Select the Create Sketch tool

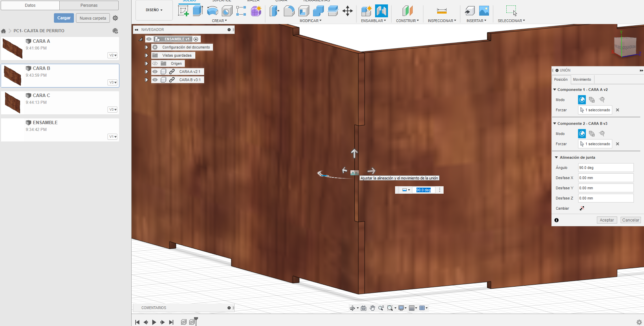[x=183, y=11]
